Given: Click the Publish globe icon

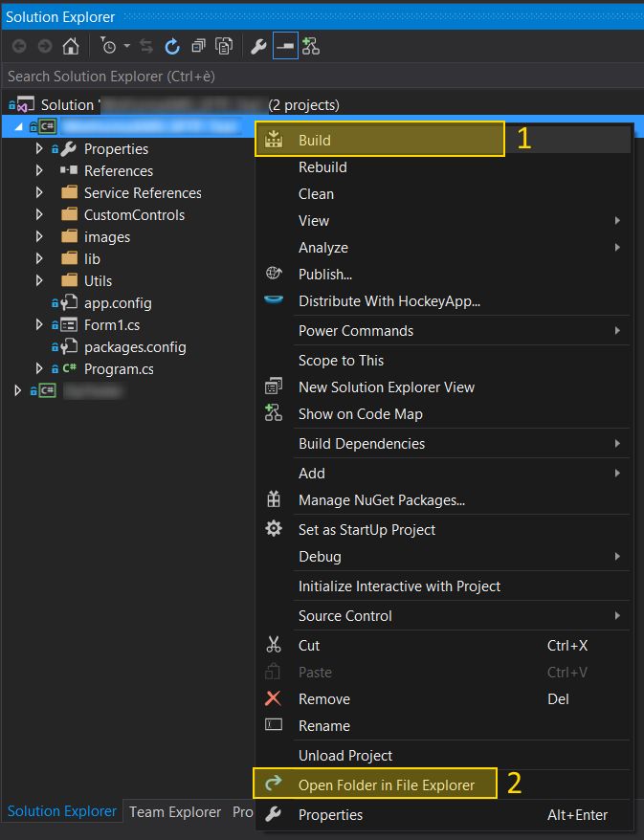Looking at the screenshot, I should tap(274, 274).
